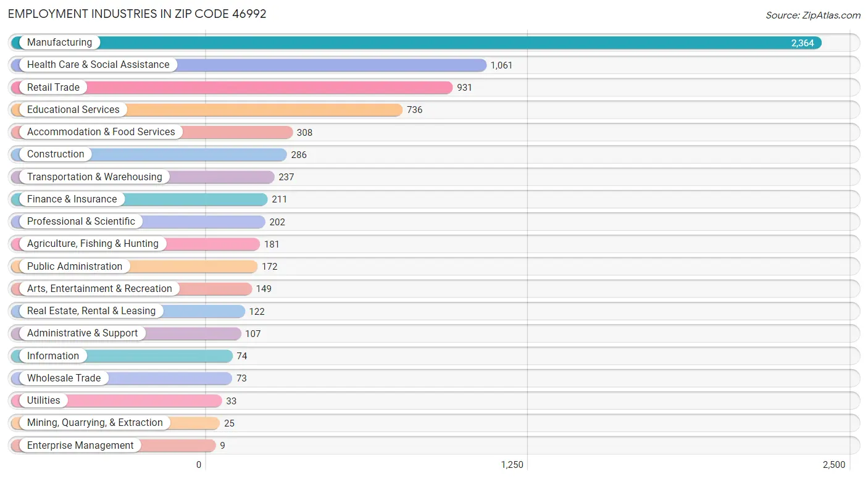Click the Source: ZipAtlas.com attribution
Viewport: 868px width, 479px height.
tap(812, 15)
